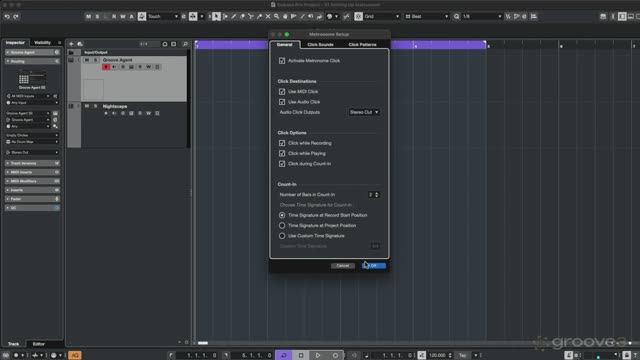640x360 pixels.
Task: Click the Undo arrow in toolbar
Action: [x=7, y=16]
